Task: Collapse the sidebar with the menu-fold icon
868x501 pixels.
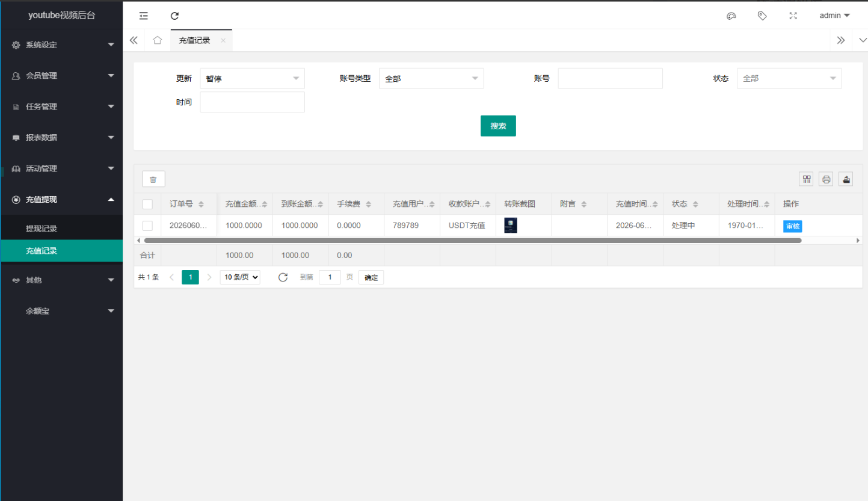Action: 143,16
